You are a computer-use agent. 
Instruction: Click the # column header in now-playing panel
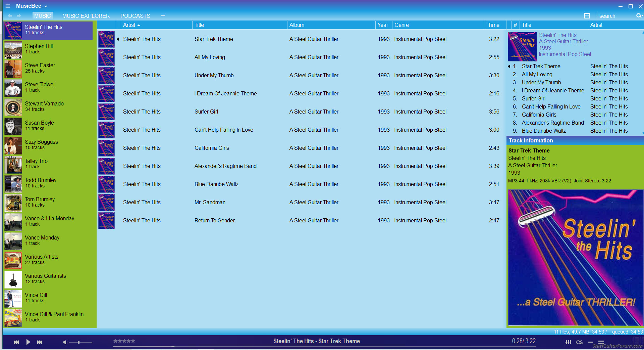pos(516,25)
